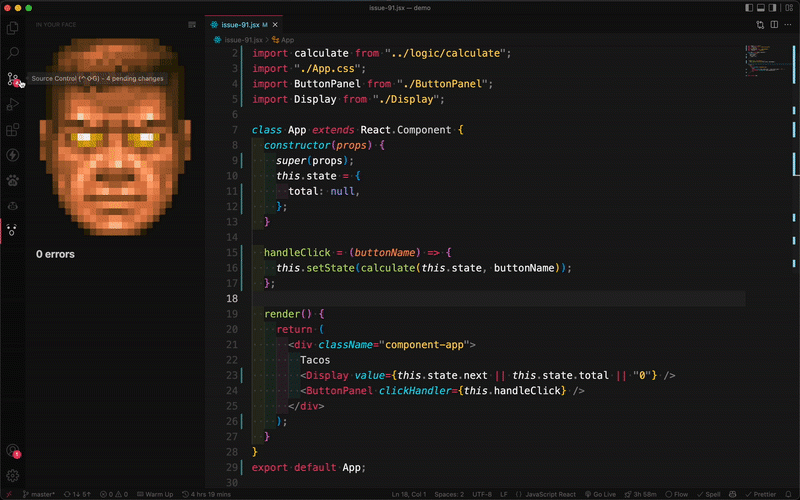This screenshot has width=800, height=500.
Task: Toggle the bottom panel visibility
Action: (761, 8)
